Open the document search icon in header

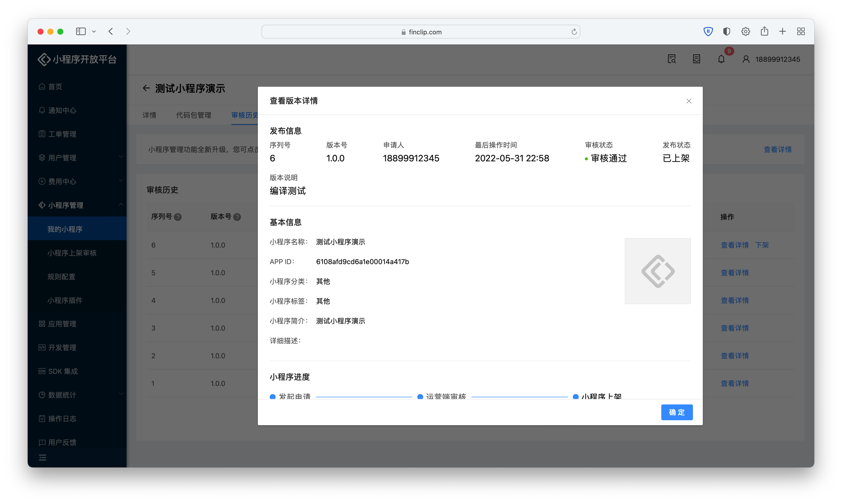point(671,59)
